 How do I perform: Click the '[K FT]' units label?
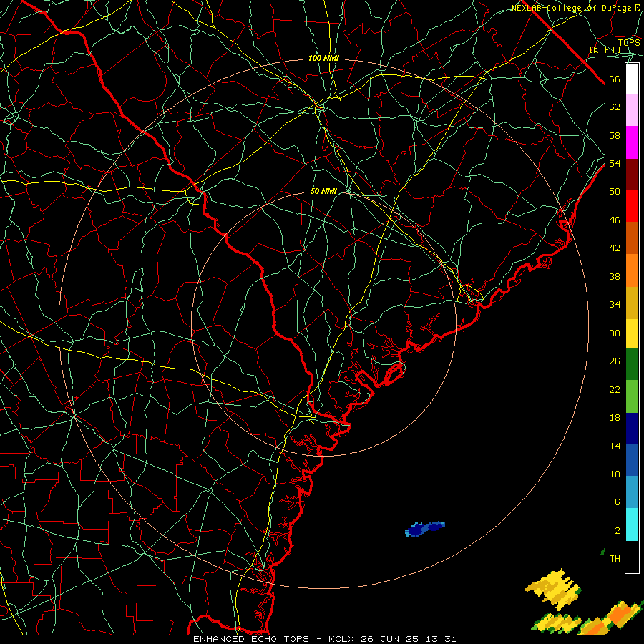pos(605,50)
